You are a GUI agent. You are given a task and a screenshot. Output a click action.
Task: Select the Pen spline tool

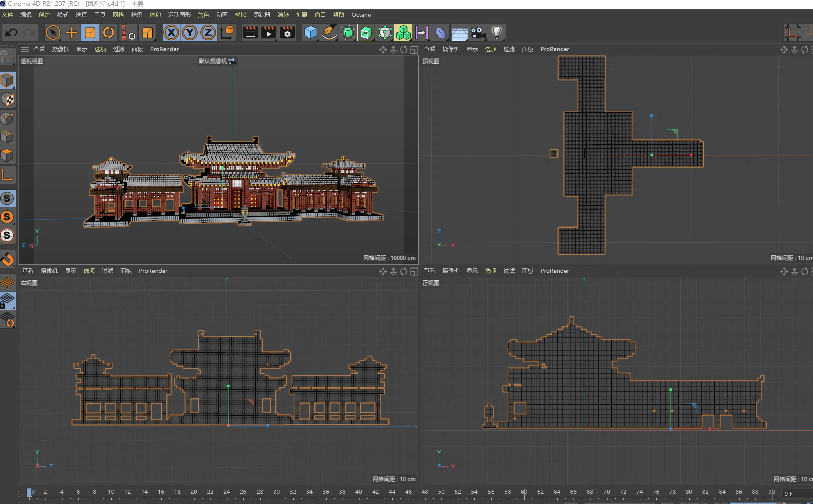click(x=329, y=33)
